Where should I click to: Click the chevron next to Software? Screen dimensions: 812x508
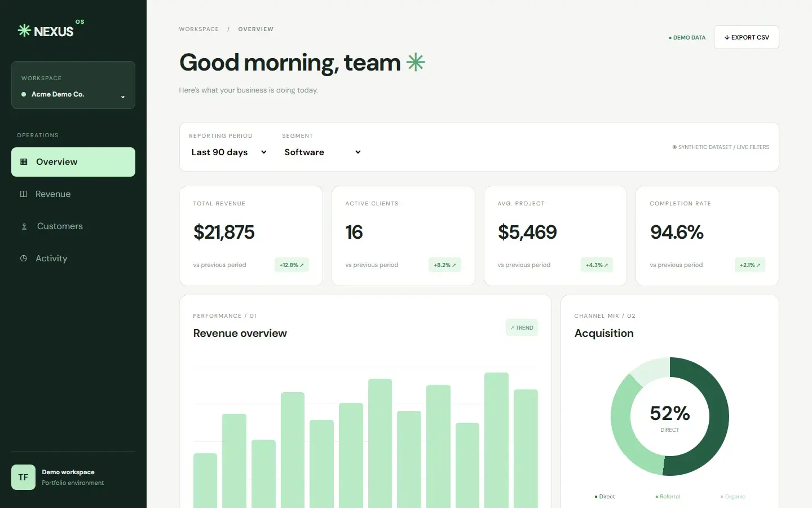coord(358,152)
